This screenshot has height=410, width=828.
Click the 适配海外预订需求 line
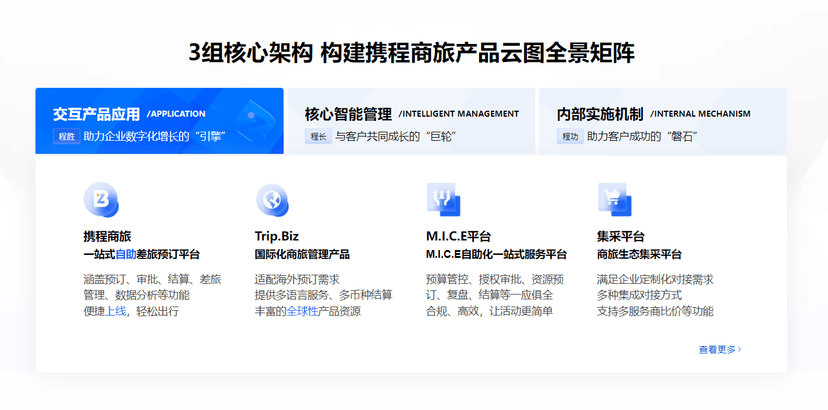[x=297, y=279]
